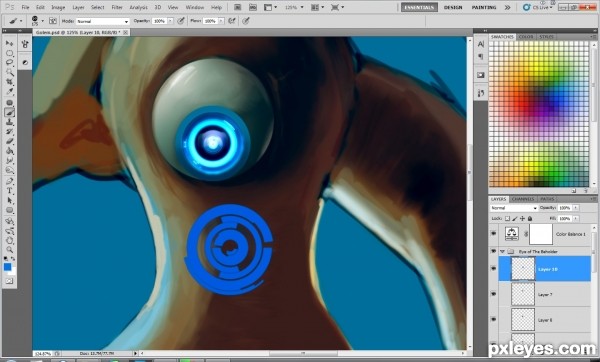Open the Tool Preset picker arrow
This screenshot has width=600, height=362.
pyautogui.click(x=21, y=21)
